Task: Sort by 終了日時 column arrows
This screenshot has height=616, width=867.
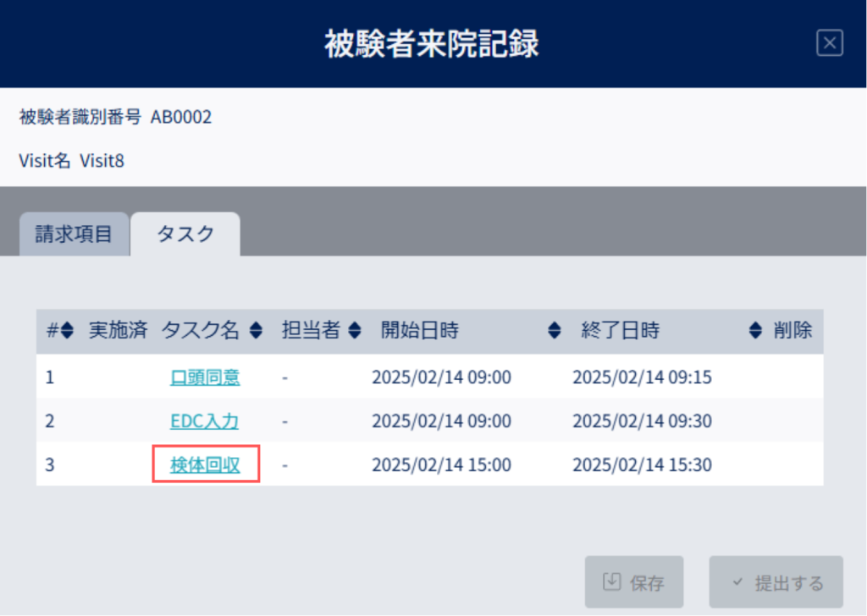Action: [x=755, y=330]
